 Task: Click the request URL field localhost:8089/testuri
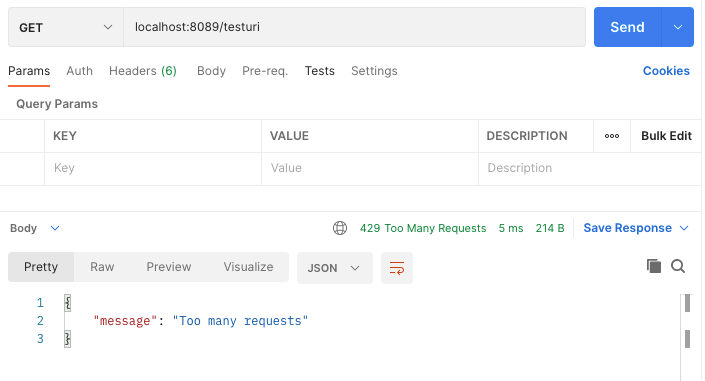354,27
